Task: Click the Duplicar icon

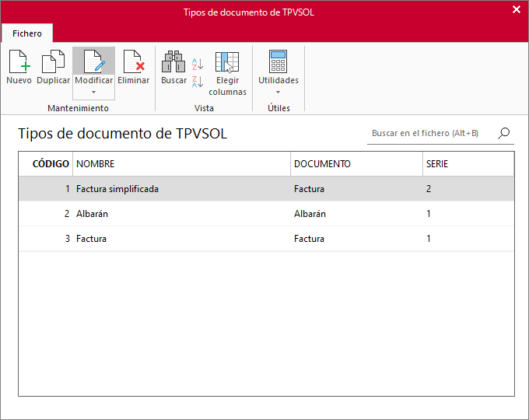Action: pos(53,61)
